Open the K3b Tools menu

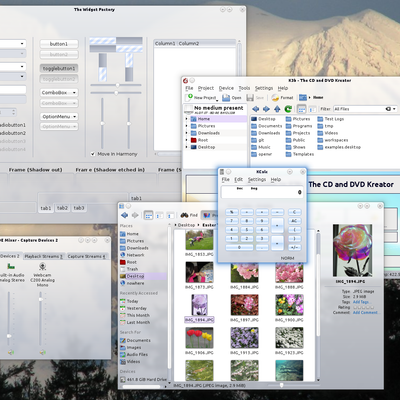[244, 88]
